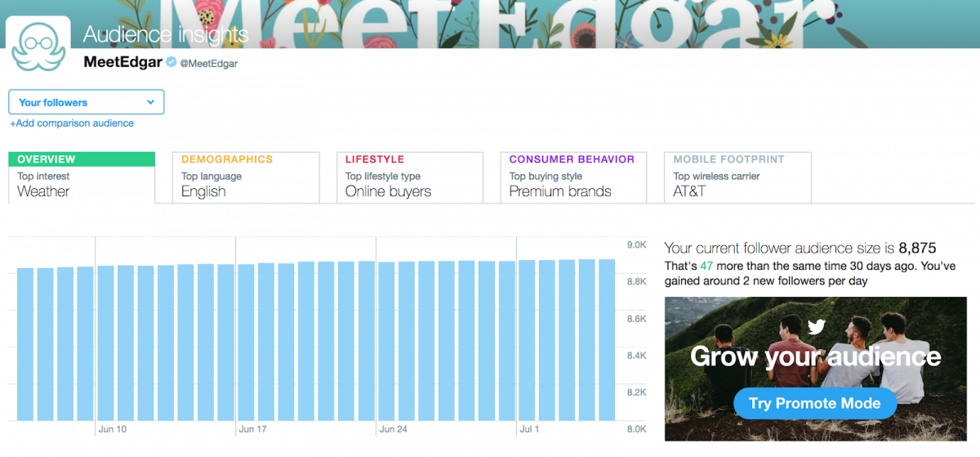Click the English top language value
The image size is (980, 457).
pyautogui.click(x=203, y=191)
